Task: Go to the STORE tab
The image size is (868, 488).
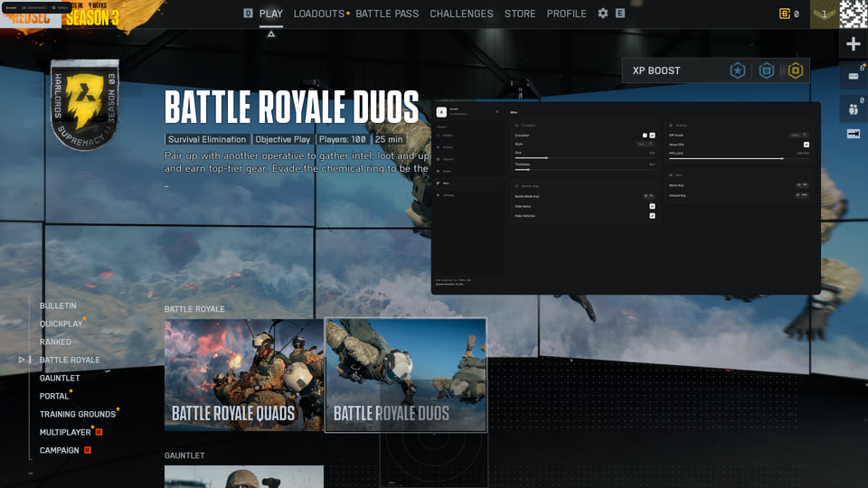Action: click(520, 14)
